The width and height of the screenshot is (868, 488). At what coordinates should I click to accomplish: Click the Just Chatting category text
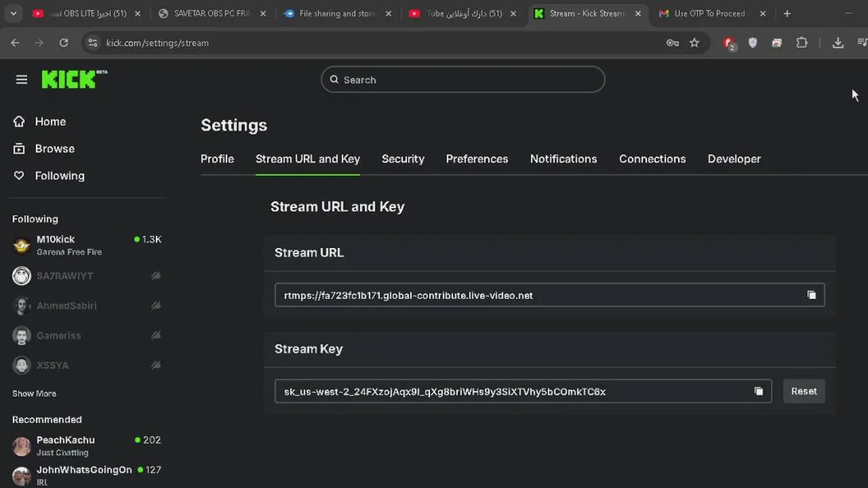(62, 453)
